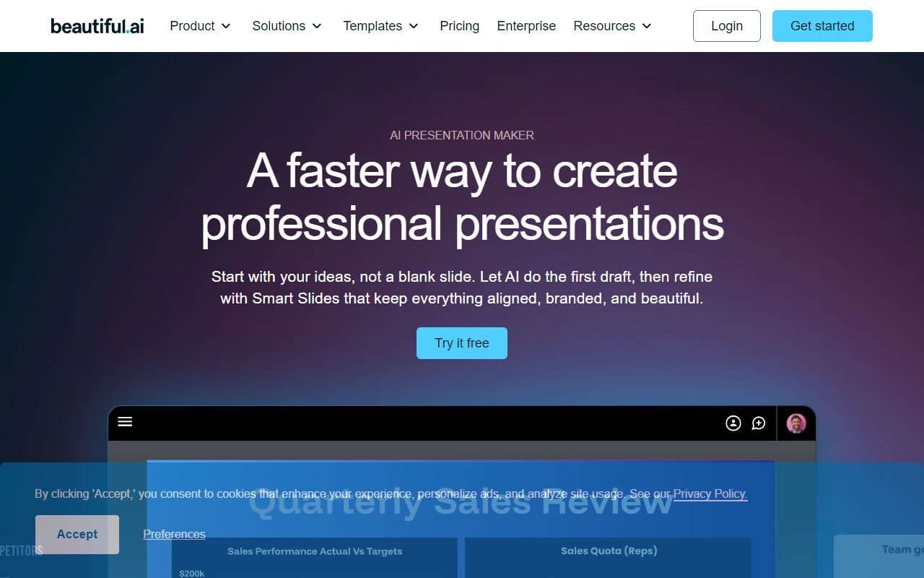Click the beautiful.ai logo
Screen dimensions: 924x578
click(x=97, y=26)
